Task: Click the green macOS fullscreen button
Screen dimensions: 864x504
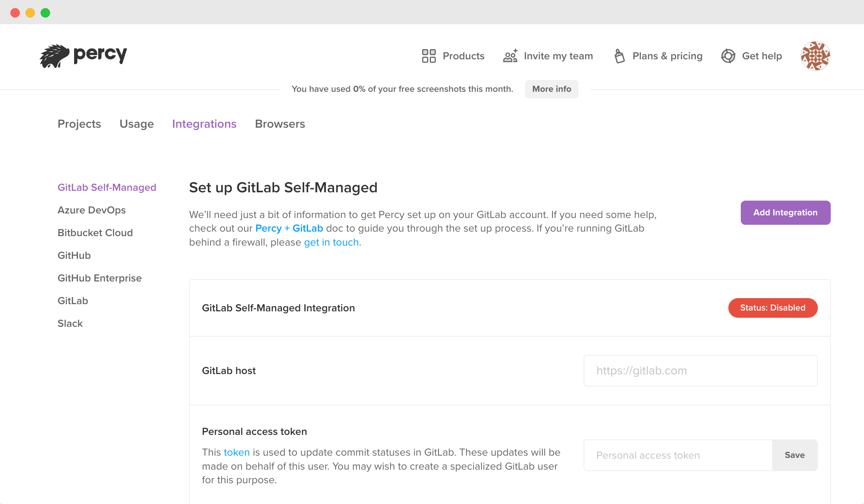Action: pos(45,13)
